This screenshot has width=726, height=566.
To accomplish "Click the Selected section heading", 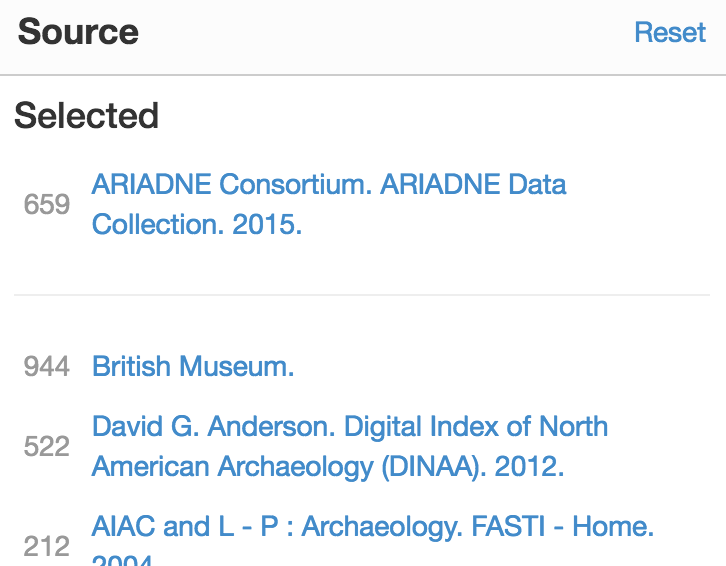I will [x=87, y=115].
